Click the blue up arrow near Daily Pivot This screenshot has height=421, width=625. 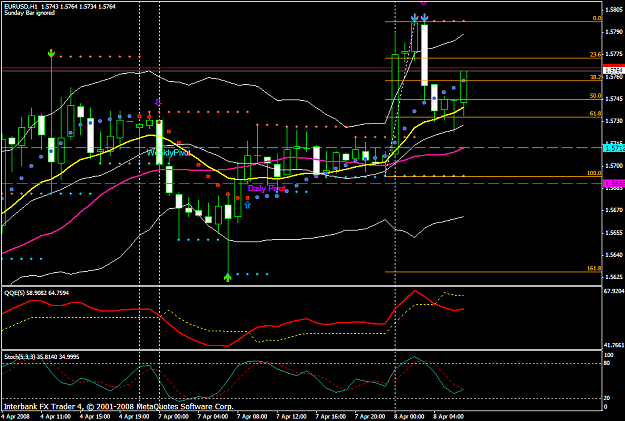248,205
